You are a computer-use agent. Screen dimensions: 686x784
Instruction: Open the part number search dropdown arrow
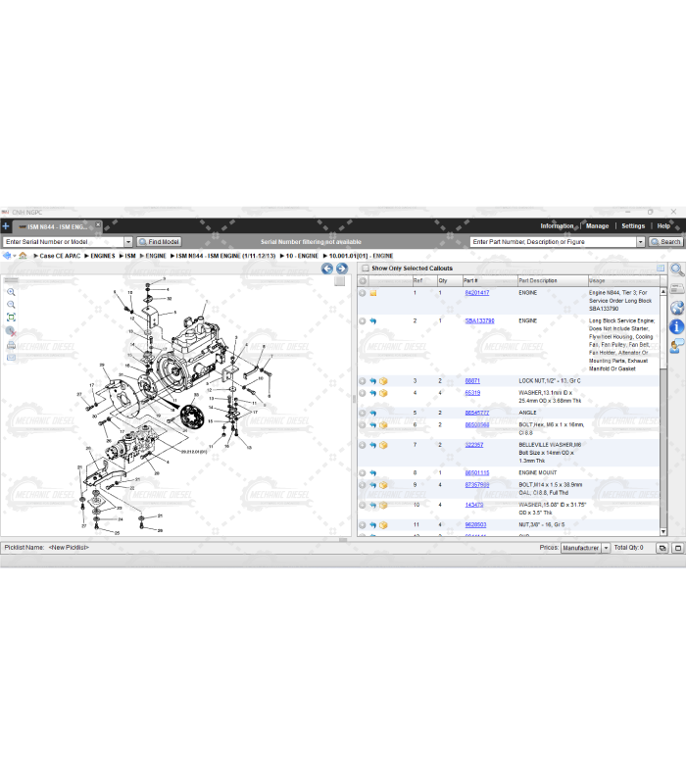pos(641,242)
